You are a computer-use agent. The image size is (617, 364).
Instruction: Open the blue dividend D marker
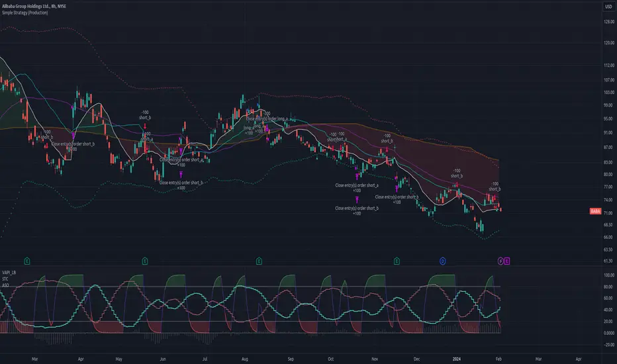443,261
